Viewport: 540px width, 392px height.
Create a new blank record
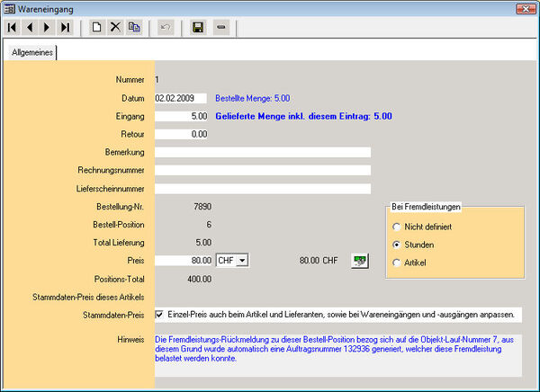click(x=96, y=28)
